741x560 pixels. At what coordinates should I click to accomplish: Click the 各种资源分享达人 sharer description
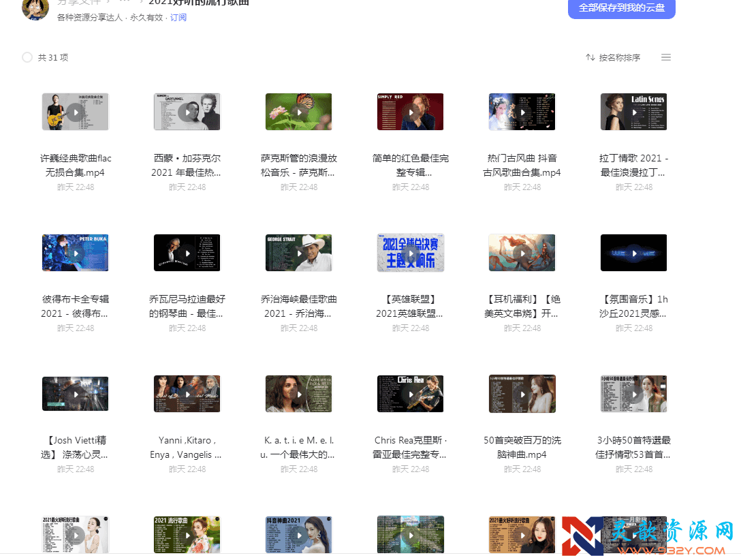point(90,18)
